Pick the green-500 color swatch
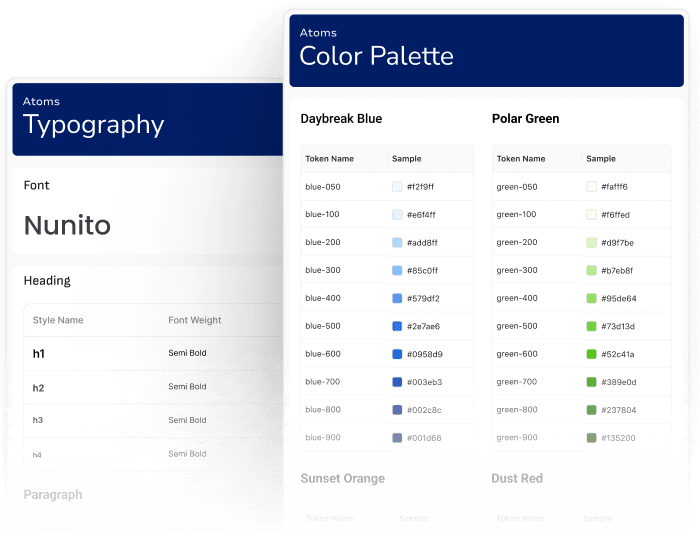This screenshot has height=544, width=700. [x=591, y=326]
